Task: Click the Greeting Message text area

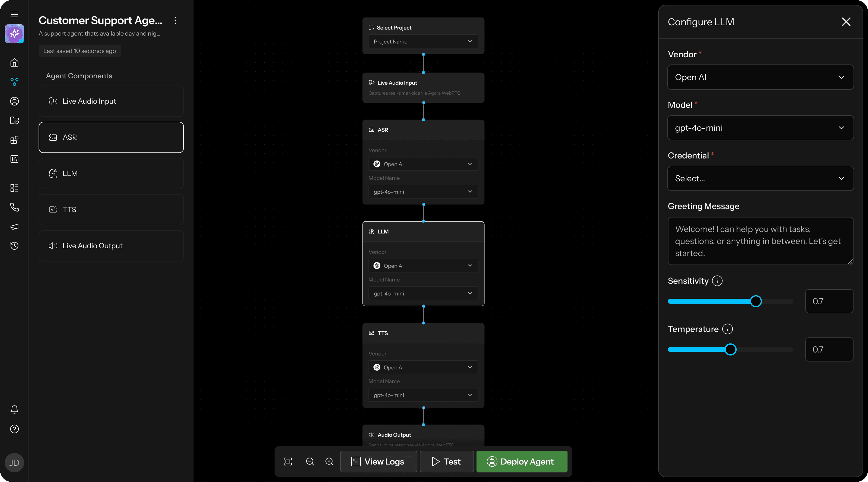Action: tap(760, 241)
